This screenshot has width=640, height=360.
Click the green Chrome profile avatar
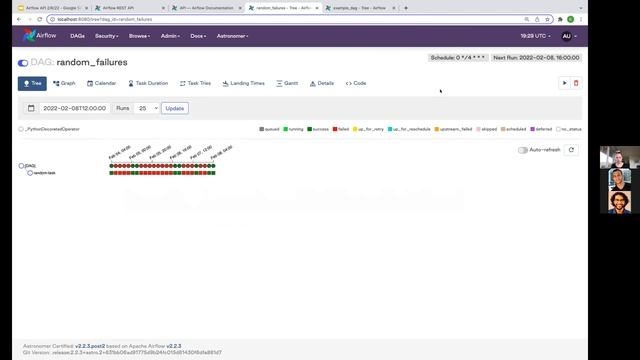pyautogui.click(x=571, y=19)
